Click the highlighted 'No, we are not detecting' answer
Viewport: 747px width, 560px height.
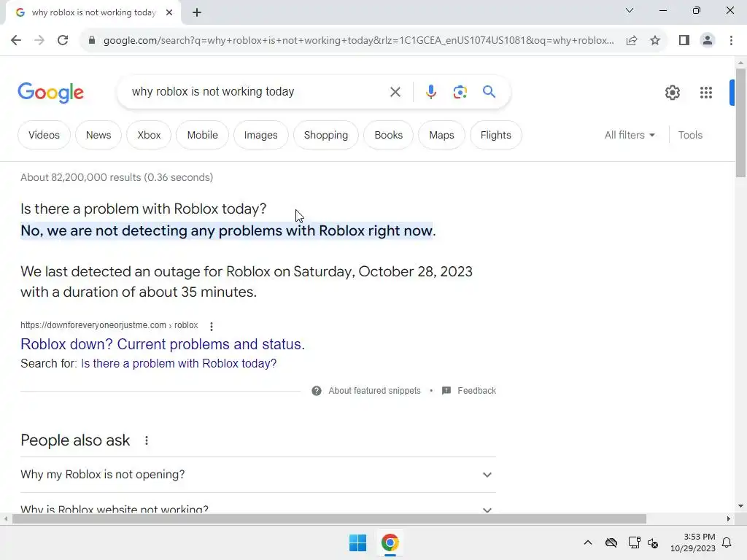click(x=228, y=230)
